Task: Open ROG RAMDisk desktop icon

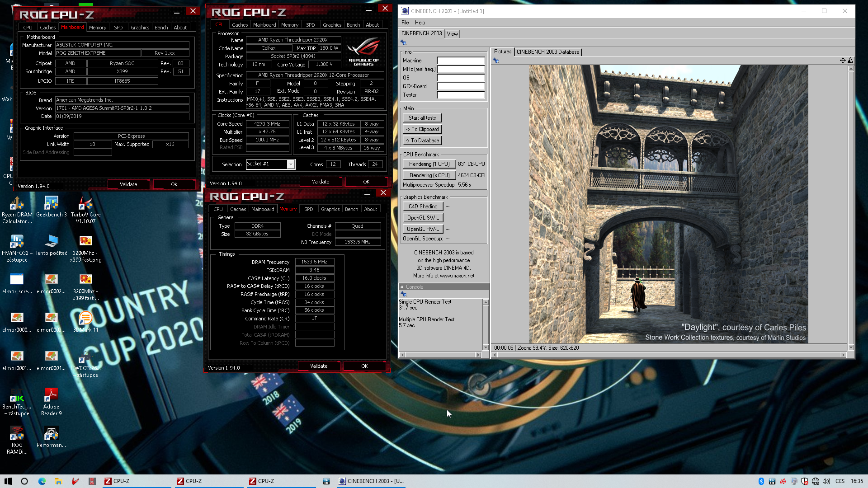Action: 17,441
